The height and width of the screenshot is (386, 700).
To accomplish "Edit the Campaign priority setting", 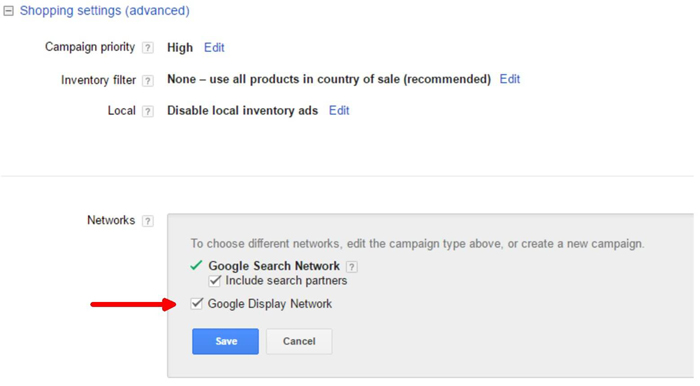I will point(214,48).
